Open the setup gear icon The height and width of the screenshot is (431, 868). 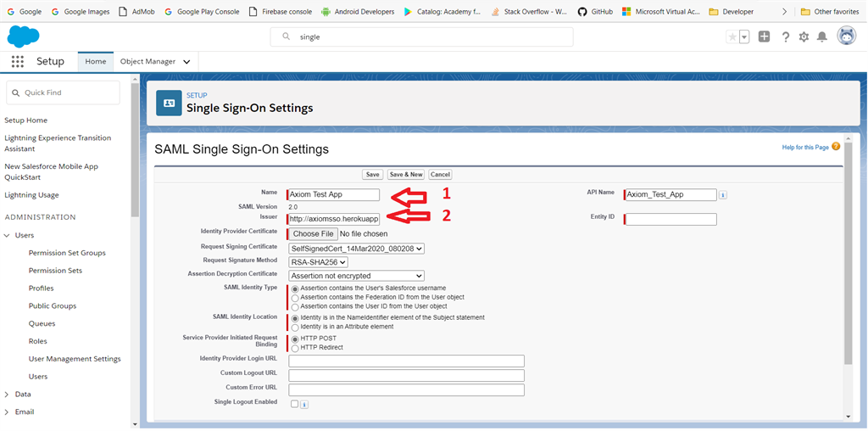(804, 36)
